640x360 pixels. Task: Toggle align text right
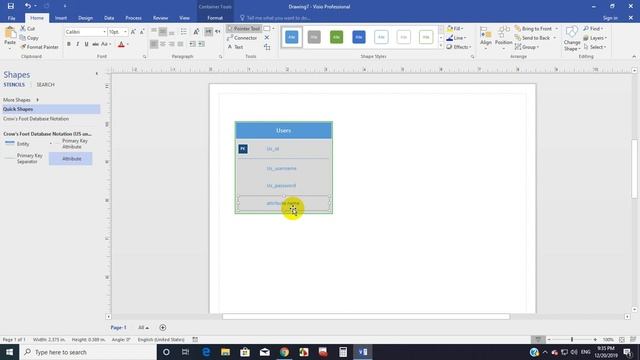171,44
